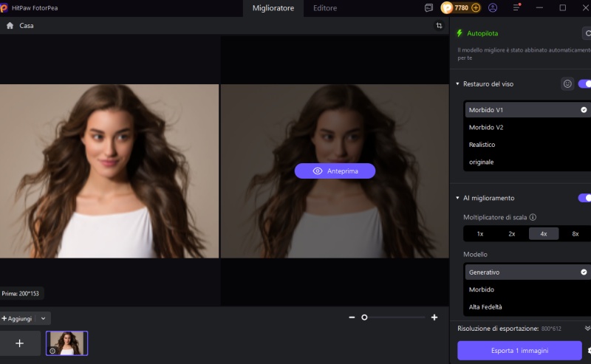Open the user account profile icon
Viewport: 591px width, 364px height.
(x=493, y=8)
